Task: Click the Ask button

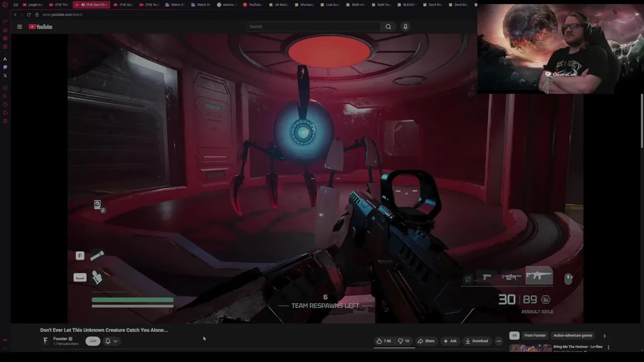Action: click(x=450, y=341)
